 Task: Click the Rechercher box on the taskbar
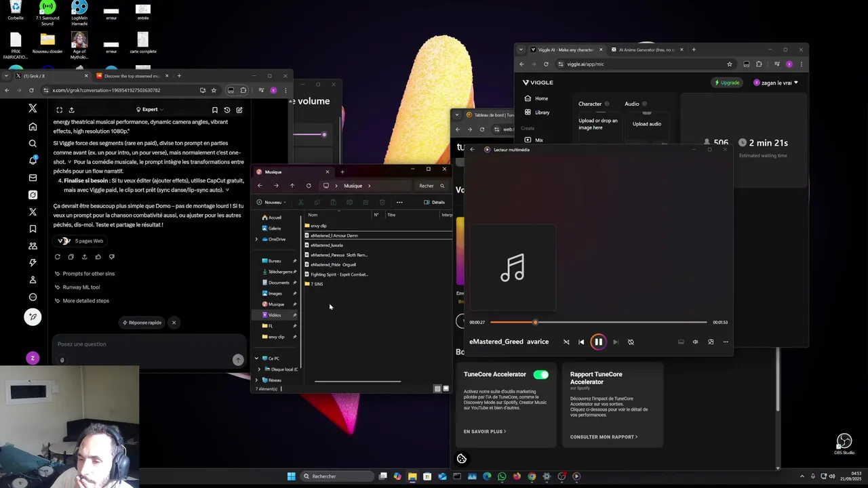tap(336, 476)
